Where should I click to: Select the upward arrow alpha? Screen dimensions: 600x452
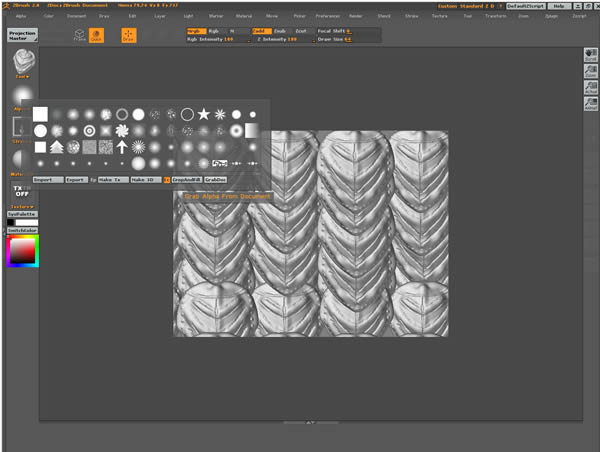[122, 147]
